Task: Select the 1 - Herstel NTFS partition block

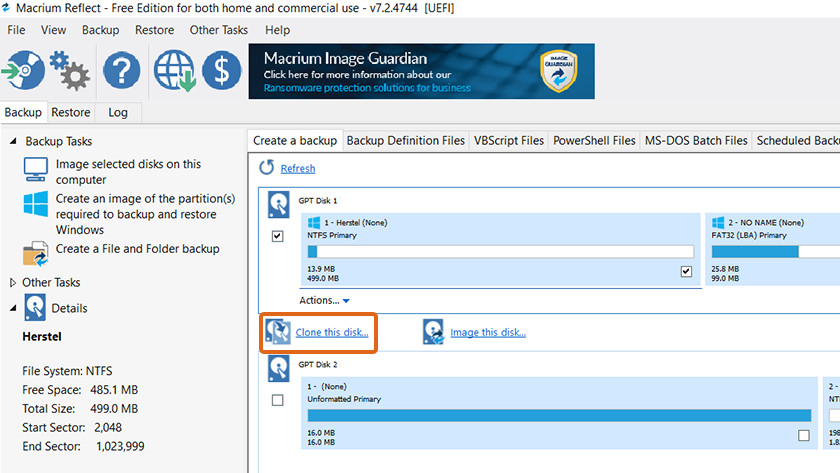Action: (x=500, y=249)
